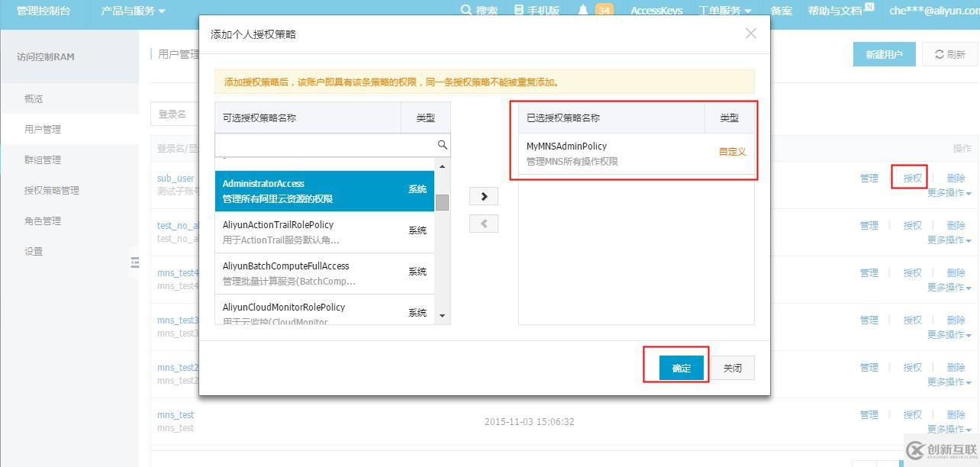This screenshot has height=467, width=980.
Task: Collapse the sidebar using the handle icon
Action: (135, 262)
